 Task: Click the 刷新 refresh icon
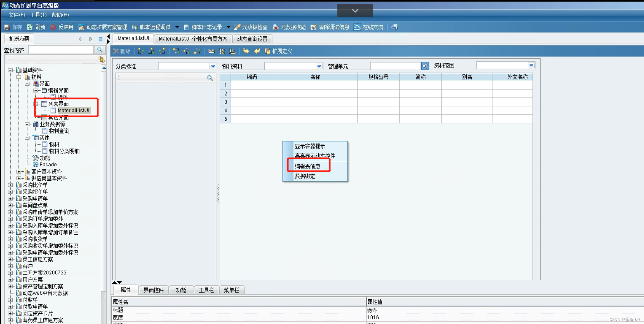coord(30,27)
